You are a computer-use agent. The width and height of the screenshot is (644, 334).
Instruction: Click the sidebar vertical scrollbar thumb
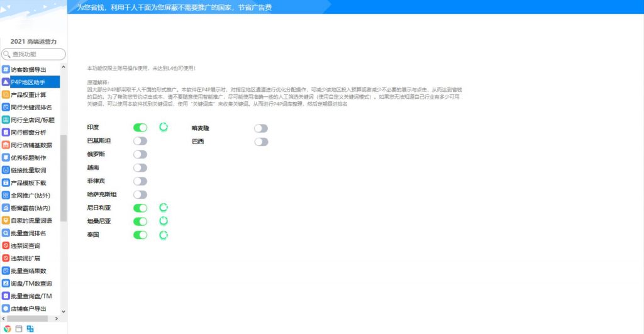[64, 178]
